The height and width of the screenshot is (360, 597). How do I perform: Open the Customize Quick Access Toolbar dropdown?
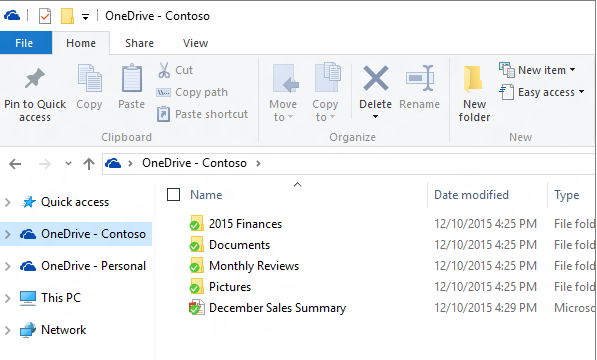(86, 17)
